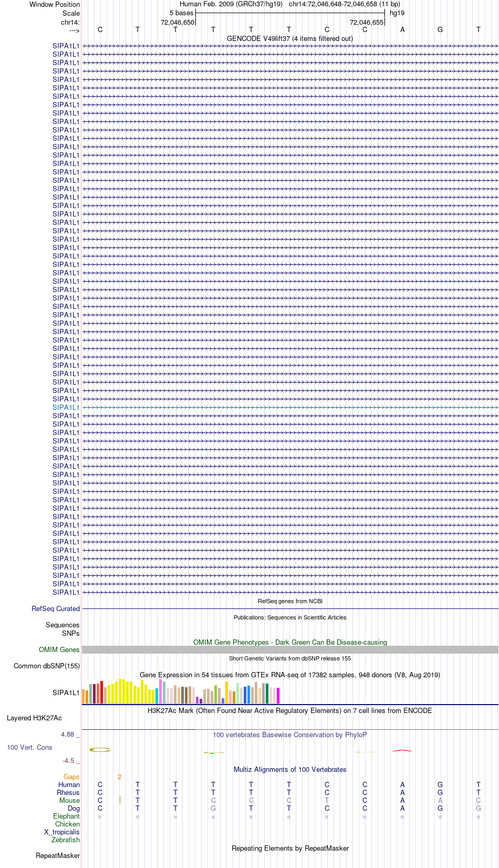Click the Chicken species label
The width and height of the screenshot is (499, 868).
pyautogui.click(x=67, y=824)
